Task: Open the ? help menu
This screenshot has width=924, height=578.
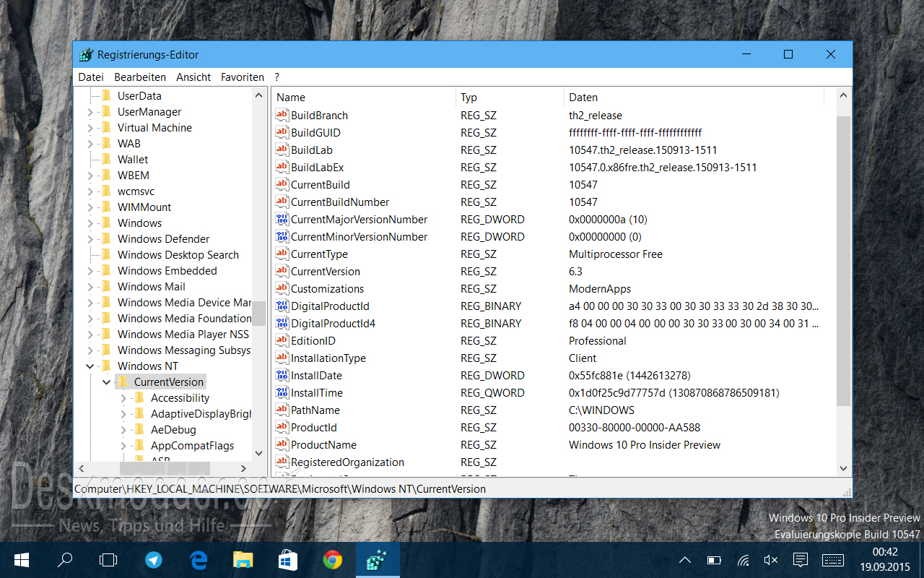Action: 276,77
